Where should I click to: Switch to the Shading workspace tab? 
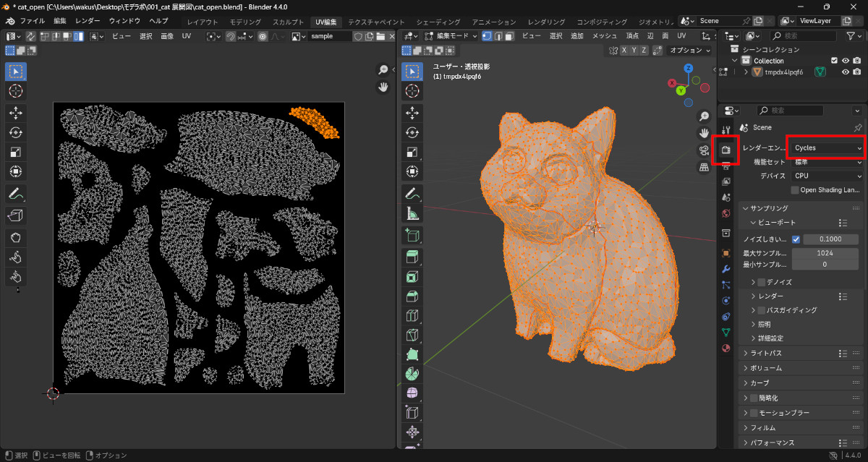click(438, 22)
